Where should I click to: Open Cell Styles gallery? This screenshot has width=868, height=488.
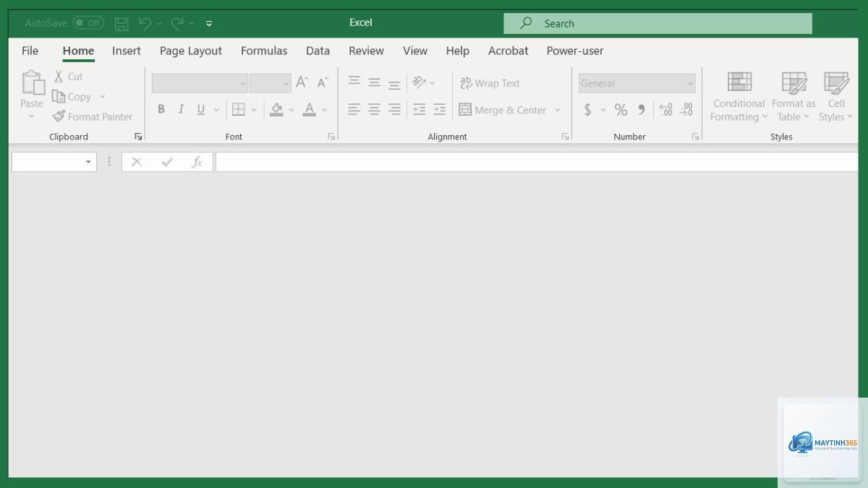click(x=836, y=97)
